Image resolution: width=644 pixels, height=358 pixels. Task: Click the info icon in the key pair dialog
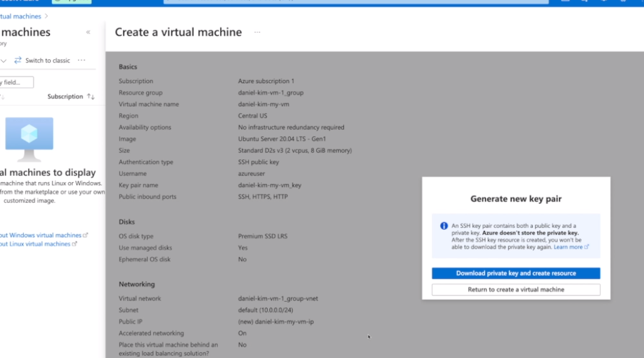tap(444, 226)
